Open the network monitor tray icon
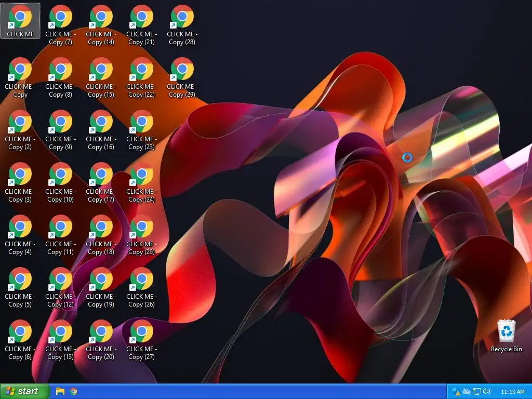The image size is (532, 399). point(477,392)
